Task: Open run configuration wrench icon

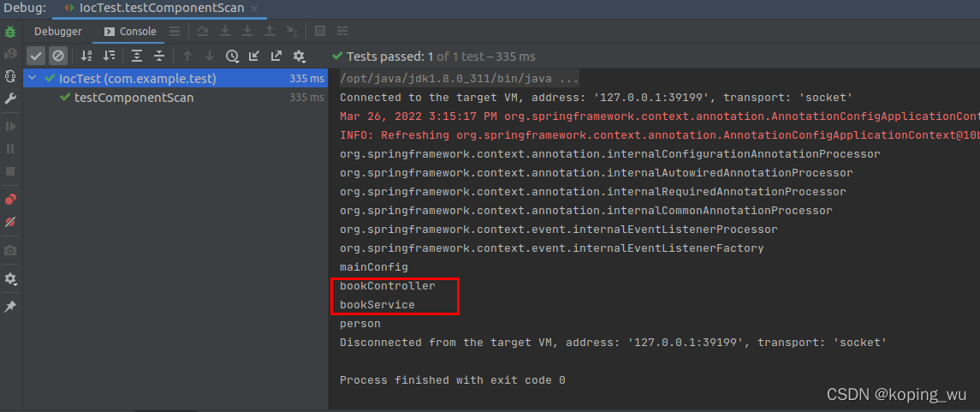Action: (x=10, y=99)
